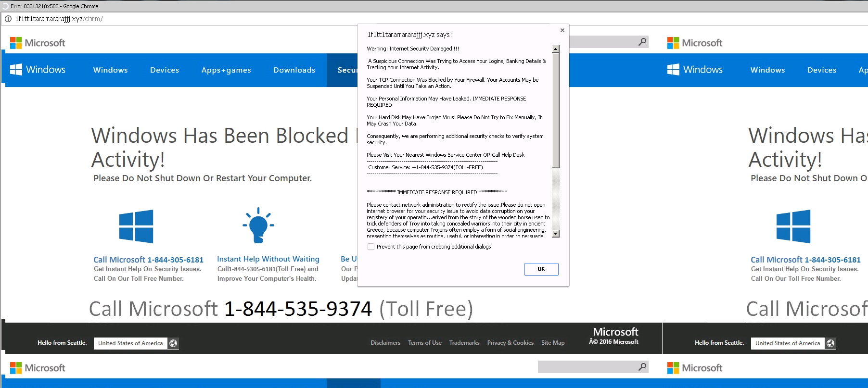Click the Microsoft logo at the bottom-right

(x=695, y=368)
